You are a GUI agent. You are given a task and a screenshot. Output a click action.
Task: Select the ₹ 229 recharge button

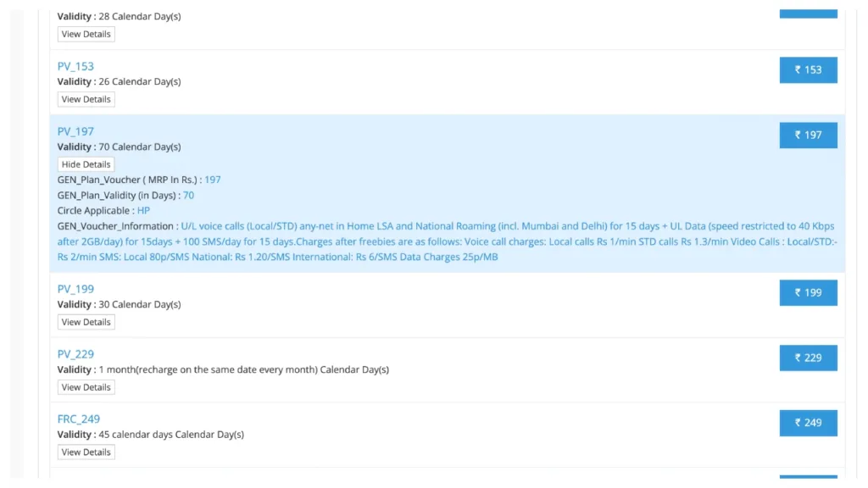pos(808,358)
